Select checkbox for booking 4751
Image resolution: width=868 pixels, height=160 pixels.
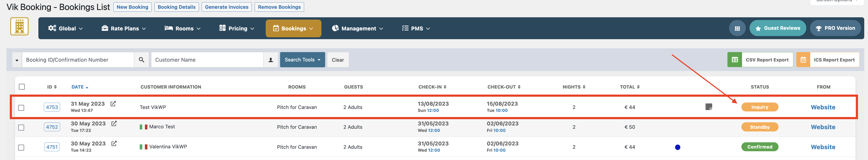click(x=21, y=147)
